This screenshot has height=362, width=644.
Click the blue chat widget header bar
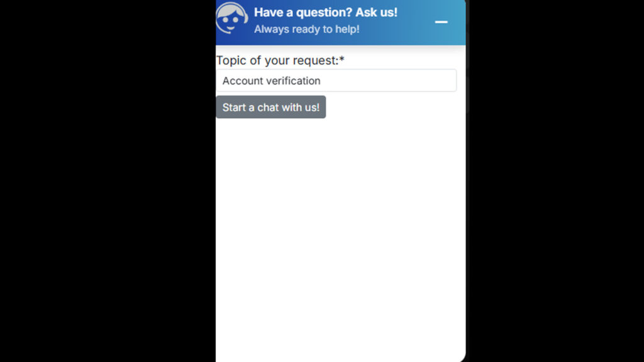click(x=340, y=22)
